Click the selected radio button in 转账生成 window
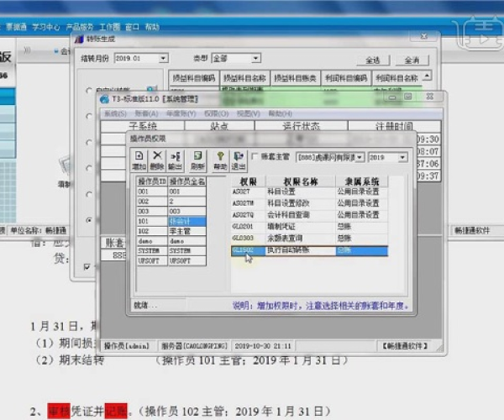The width and height of the screenshot is (504, 420). pos(89,220)
